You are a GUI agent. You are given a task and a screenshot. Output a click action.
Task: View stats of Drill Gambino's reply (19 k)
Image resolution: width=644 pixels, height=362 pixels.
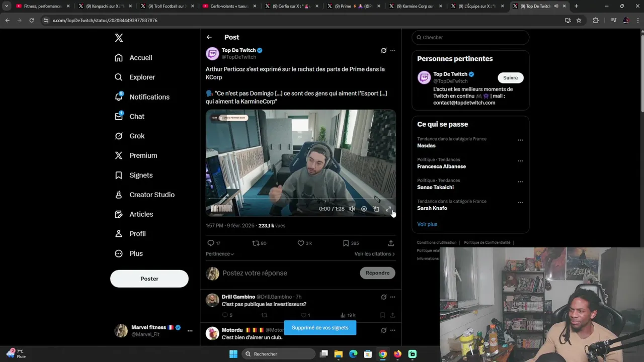(x=348, y=315)
